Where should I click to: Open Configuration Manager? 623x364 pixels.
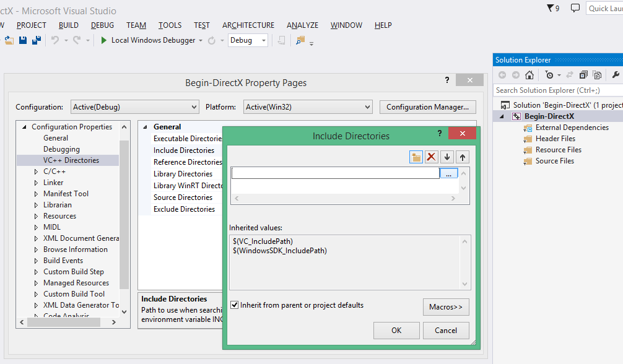click(427, 107)
